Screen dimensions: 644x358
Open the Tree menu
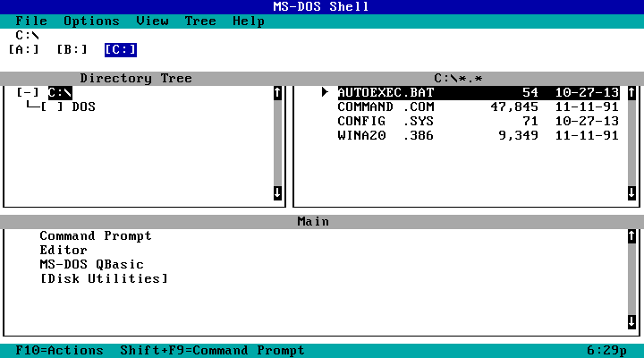[x=200, y=21]
